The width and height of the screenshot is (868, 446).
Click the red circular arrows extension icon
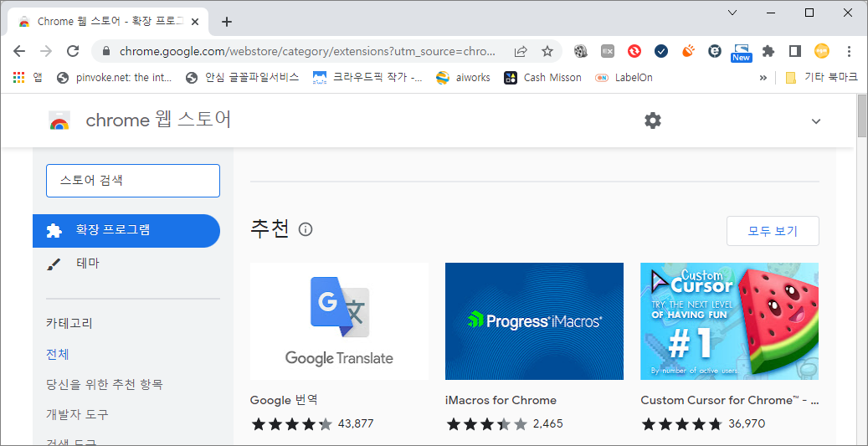(634, 52)
